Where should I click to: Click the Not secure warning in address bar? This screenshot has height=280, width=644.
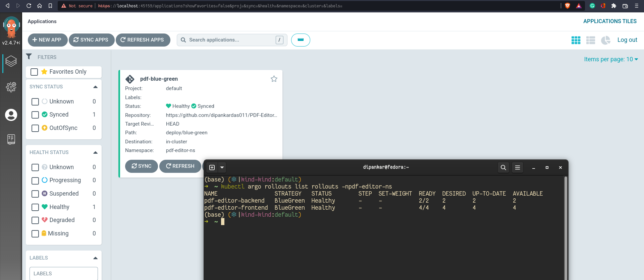point(77,6)
